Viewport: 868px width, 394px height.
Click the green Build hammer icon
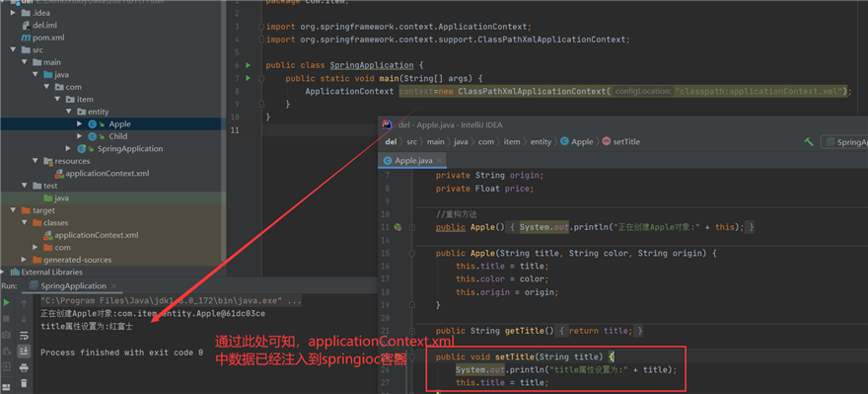coord(809,142)
